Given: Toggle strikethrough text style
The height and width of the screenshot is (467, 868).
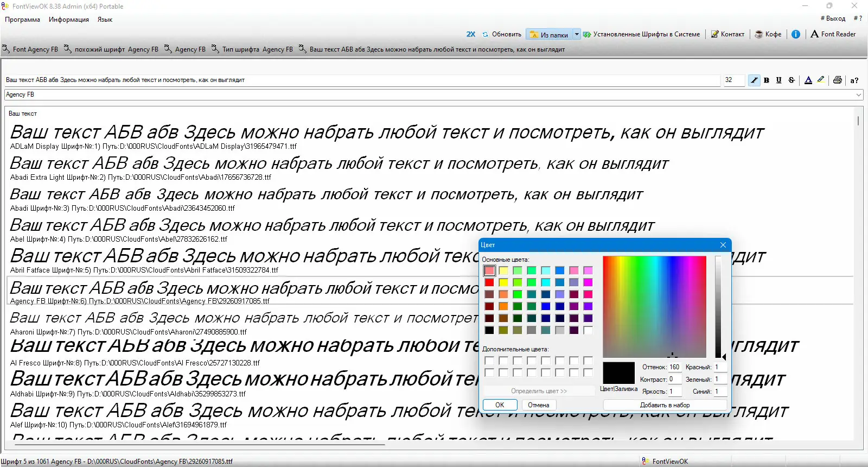Looking at the screenshot, I should (792, 80).
